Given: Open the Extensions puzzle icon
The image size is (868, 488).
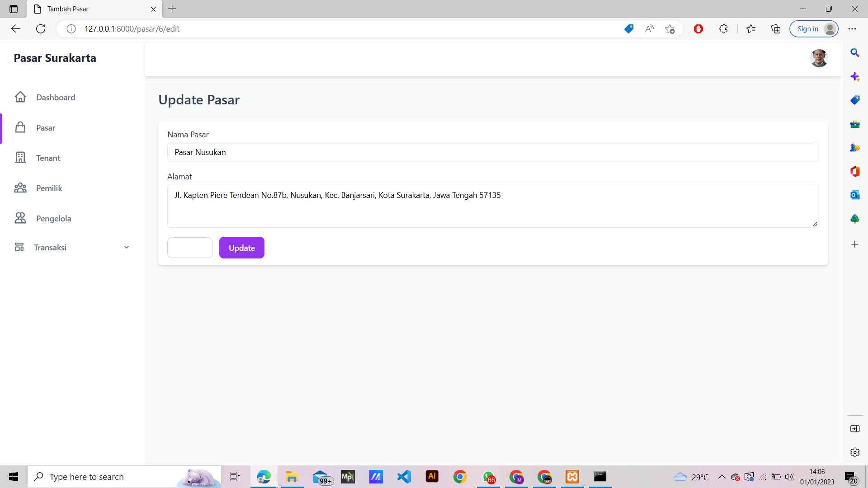Looking at the screenshot, I should [x=723, y=28].
